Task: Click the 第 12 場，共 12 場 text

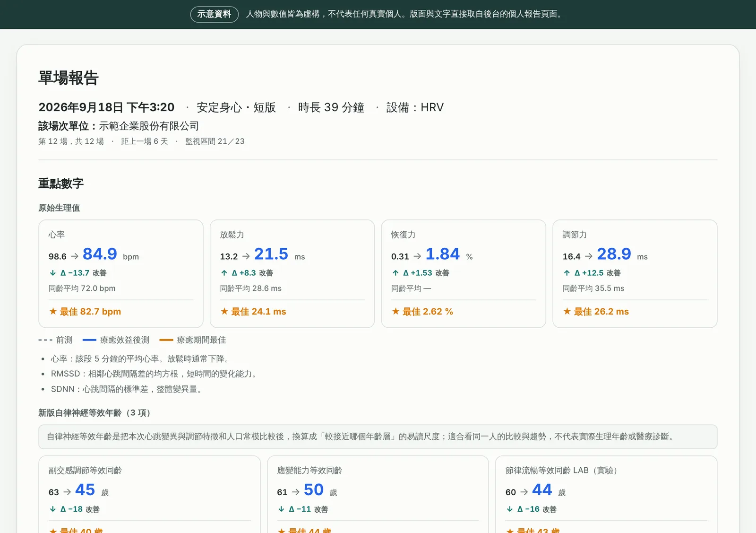Action: [71, 141]
